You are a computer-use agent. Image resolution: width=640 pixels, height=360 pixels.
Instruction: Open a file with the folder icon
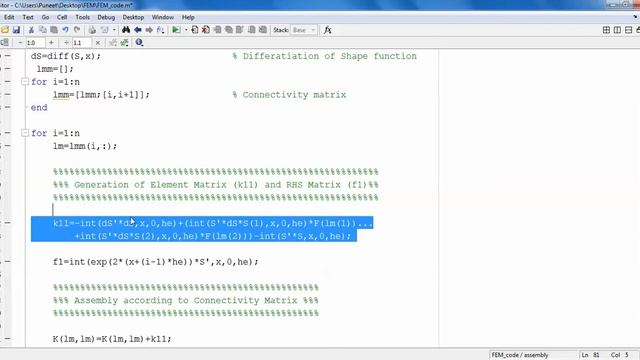click(x=4, y=30)
